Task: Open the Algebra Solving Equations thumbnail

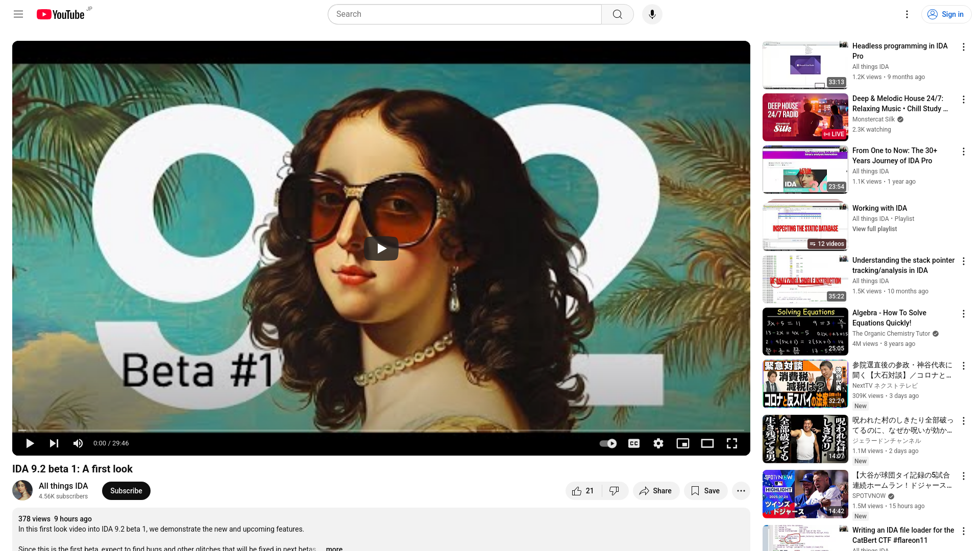Action: point(805,332)
